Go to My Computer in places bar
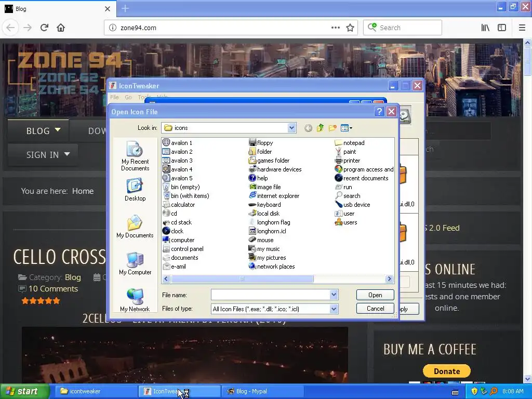 tap(135, 263)
